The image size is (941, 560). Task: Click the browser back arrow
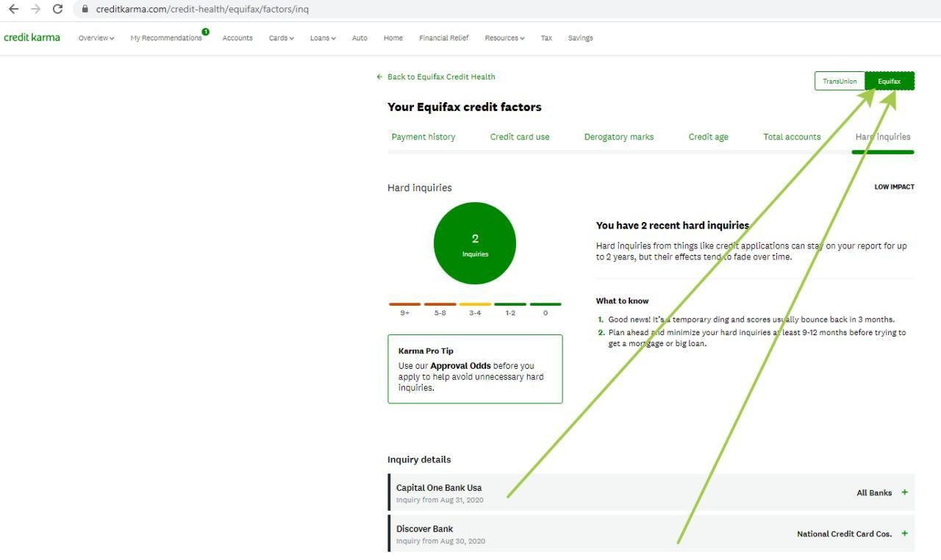click(x=13, y=9)
